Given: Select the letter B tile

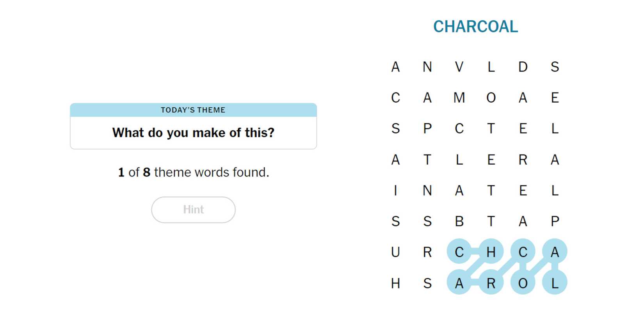Looking at the screenshot, I should click(x=459, y=221).
